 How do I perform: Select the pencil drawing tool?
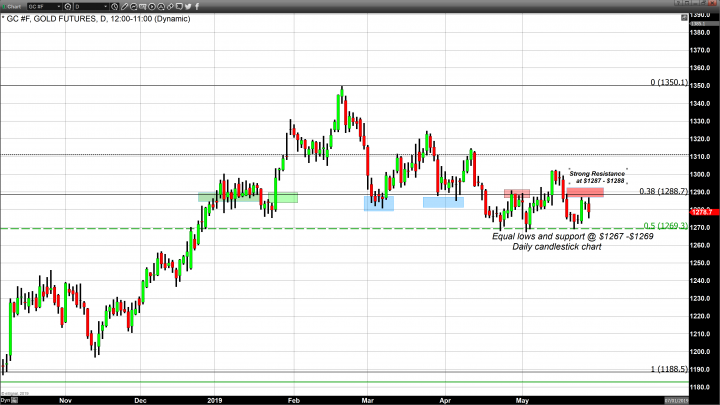pyautogui.click(x=124, y=6)
